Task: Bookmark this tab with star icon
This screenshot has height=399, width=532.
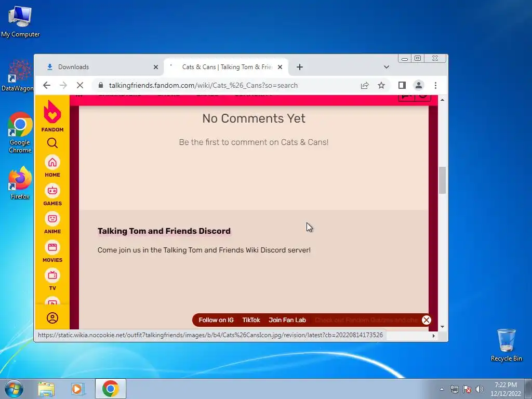Action: (x=381, y=85)
